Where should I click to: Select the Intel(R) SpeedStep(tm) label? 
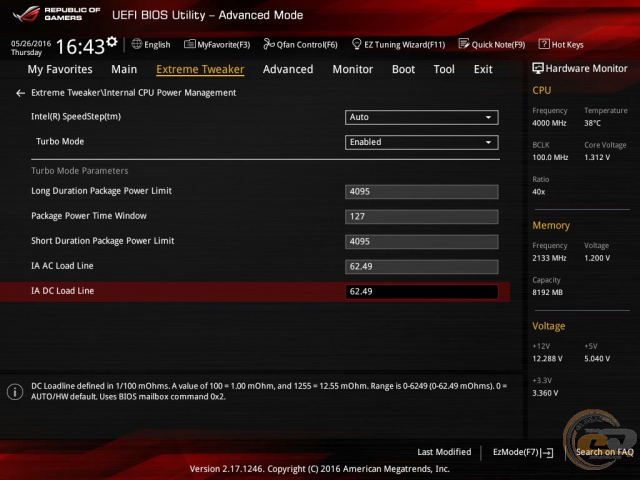pos(76,117)
